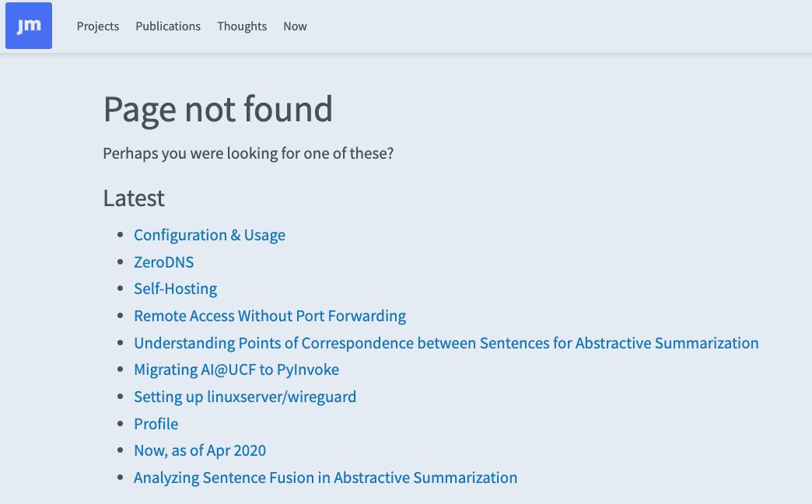Open the Projects menu item

98,26
